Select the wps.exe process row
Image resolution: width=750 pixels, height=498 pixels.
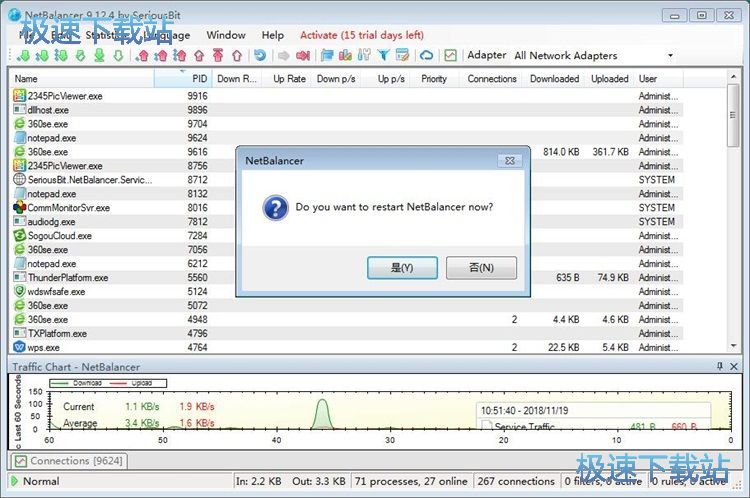tap(346, 347)
